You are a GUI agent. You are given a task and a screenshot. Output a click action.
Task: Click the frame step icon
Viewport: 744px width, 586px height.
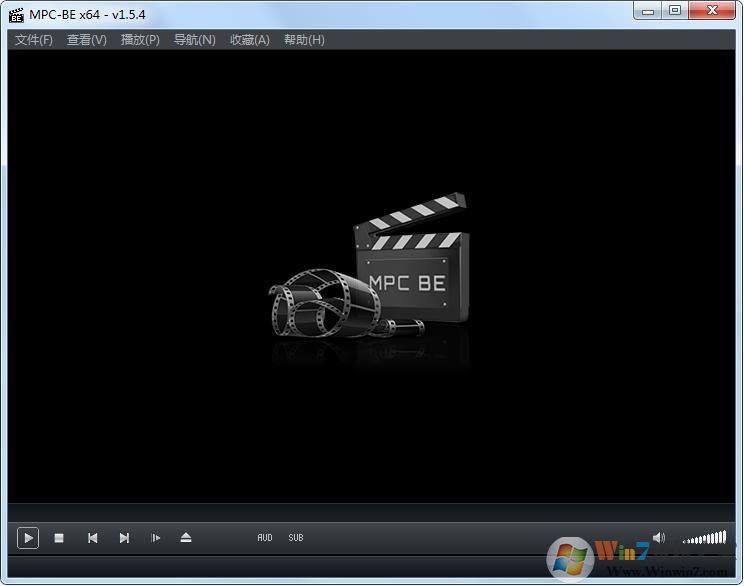point(155,538)
